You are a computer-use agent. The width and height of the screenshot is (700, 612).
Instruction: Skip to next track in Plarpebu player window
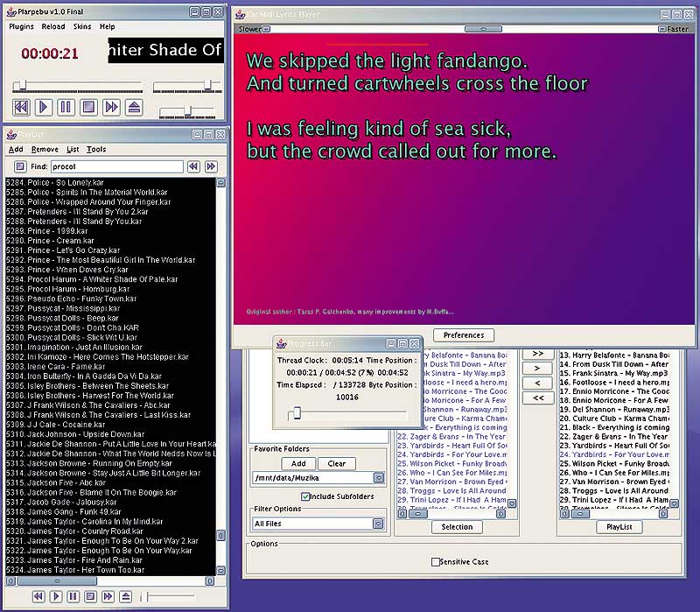[x=111, y=107]
